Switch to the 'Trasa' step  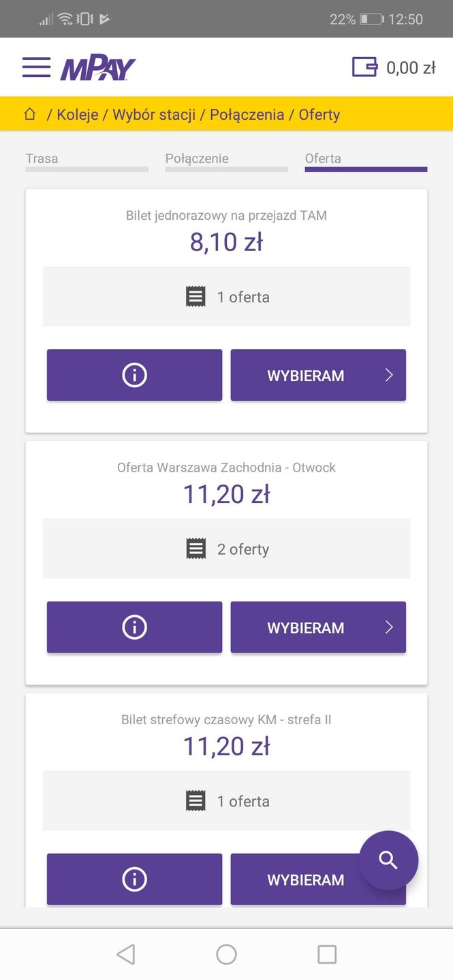[42, 159]
